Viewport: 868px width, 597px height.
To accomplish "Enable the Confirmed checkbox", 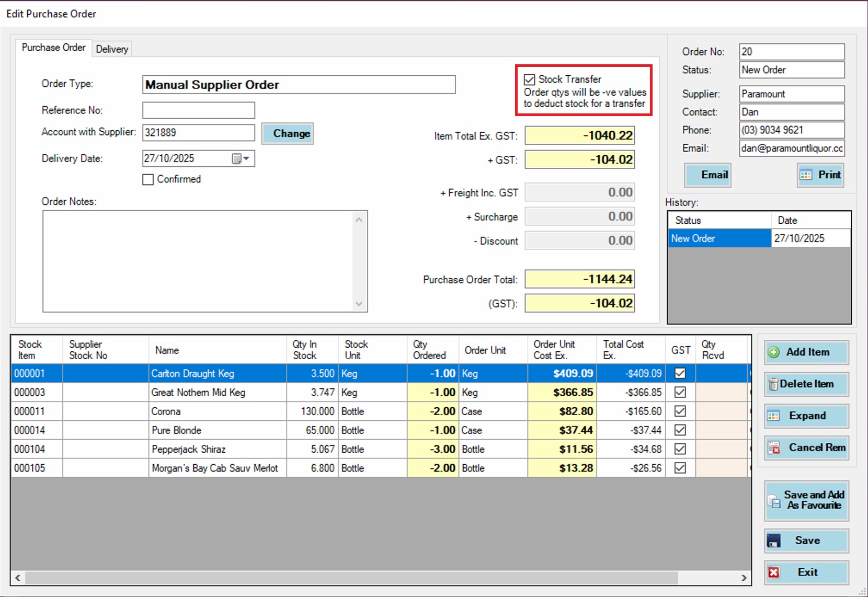I will [148, 179].
